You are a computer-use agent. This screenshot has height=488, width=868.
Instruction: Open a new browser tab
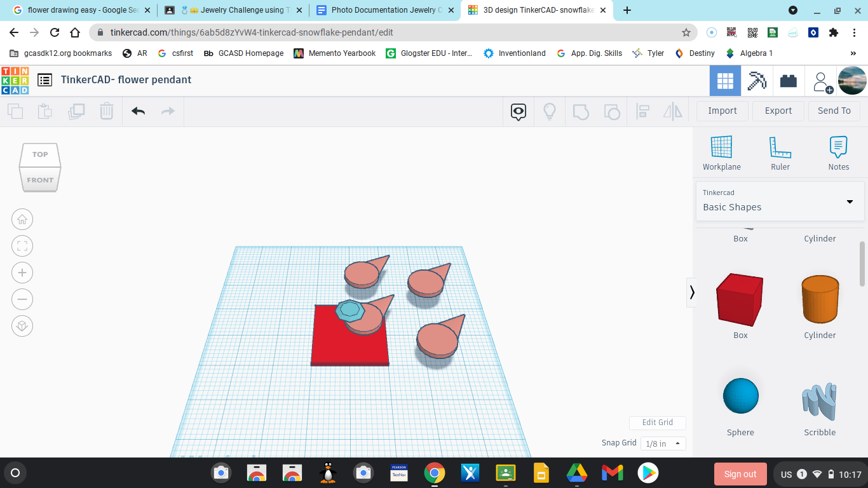(x=627, y=10)
